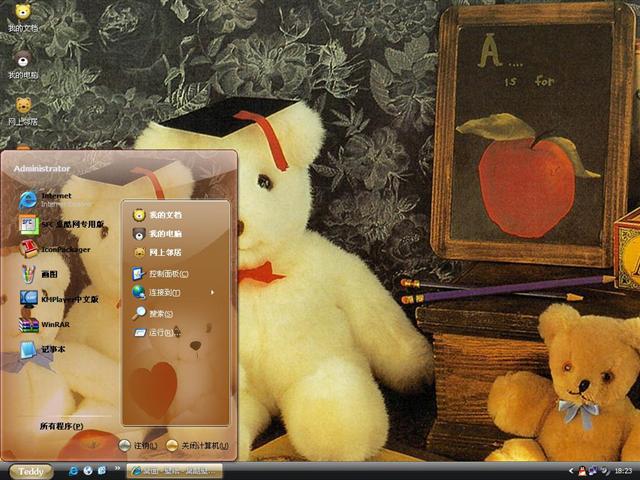This screenshot has height=480, width=640.
Task: Open 网上邻居 in Start menu right panel
Action: (158, 253)
